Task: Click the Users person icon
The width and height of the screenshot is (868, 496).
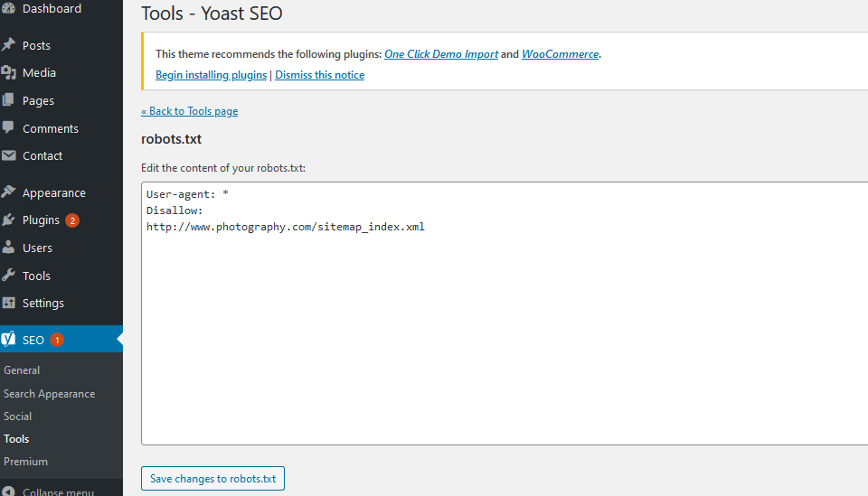Action: point(8,248)
